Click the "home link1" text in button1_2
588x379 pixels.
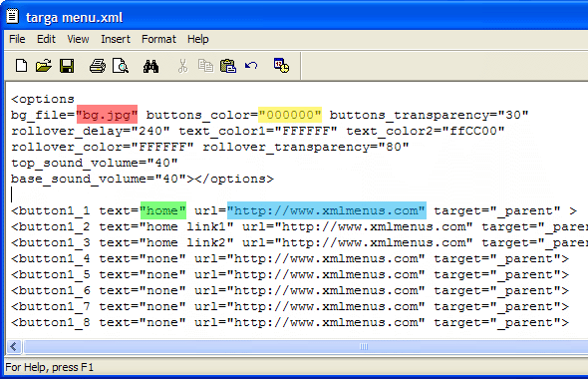click(186, 226)
